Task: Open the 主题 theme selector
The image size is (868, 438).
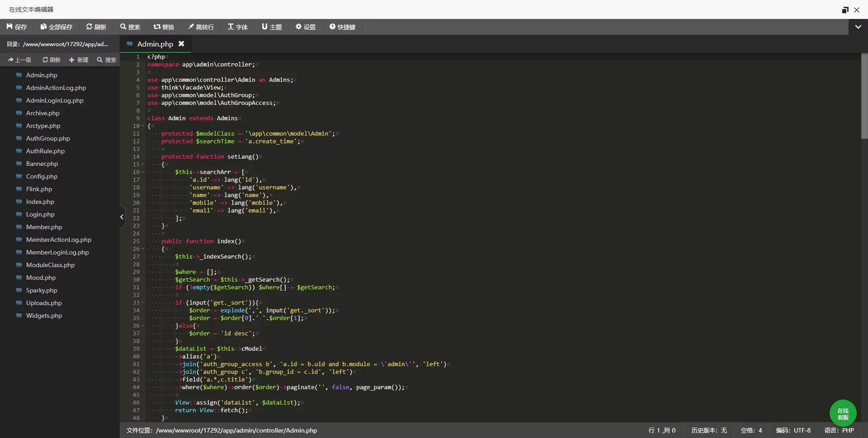Action: 272,27
